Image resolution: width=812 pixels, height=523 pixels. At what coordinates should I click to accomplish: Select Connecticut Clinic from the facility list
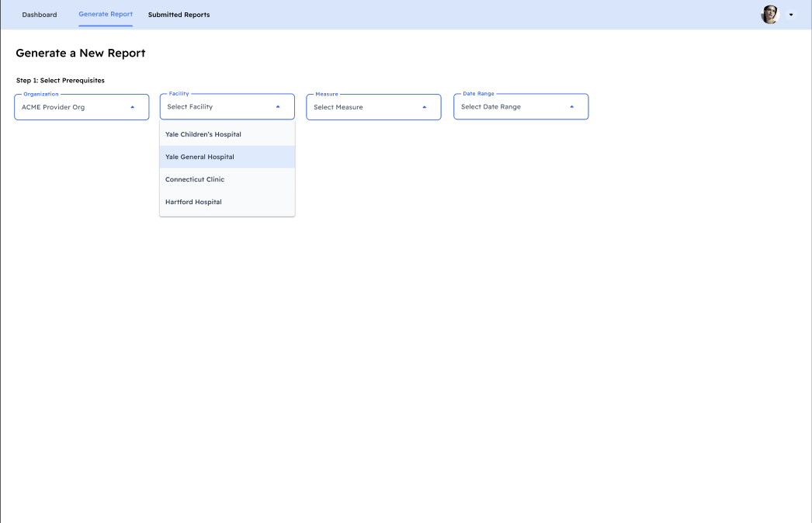point(194,178)
